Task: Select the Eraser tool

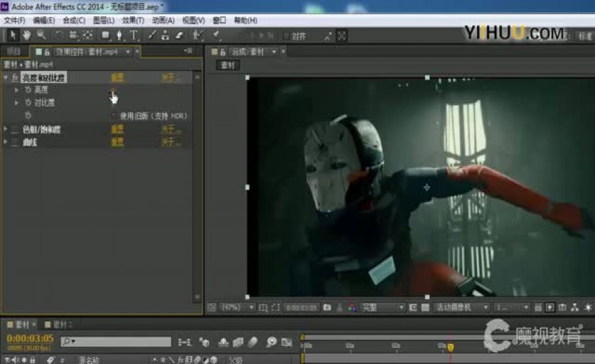Action: [x=179, y=36]
